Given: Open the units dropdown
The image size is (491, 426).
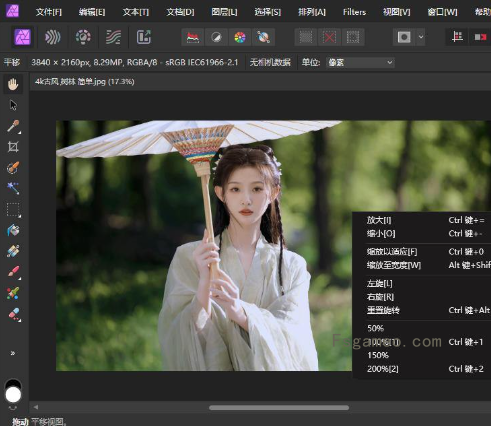Looking at the screenshot, I should (360, 63).
